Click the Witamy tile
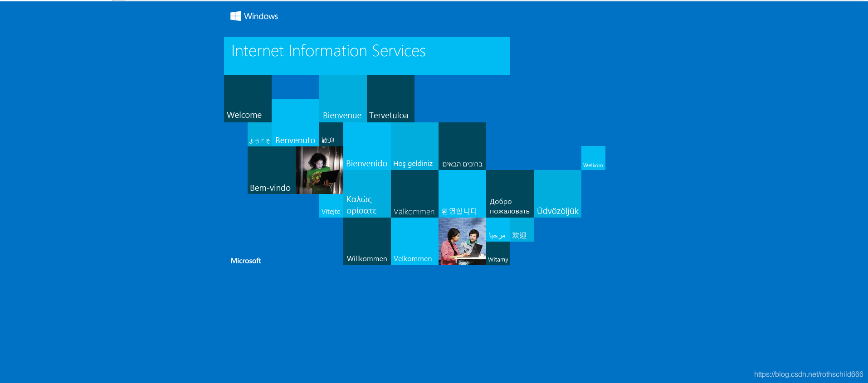Image resolution: width=868 pixels, height=383 pixels. click(x=498, y=253)
